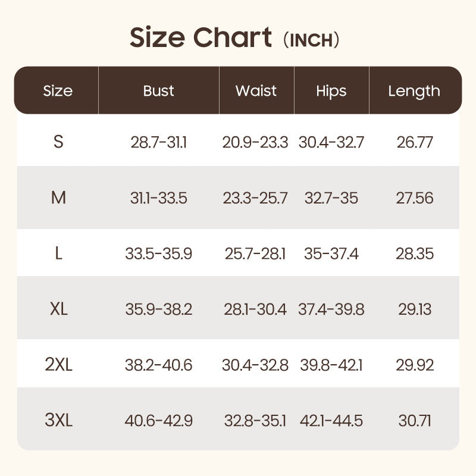Screen dimensions: 476x476
Task: Click the XL size row label
Action: pyautogui.click(x=58, y=309)
